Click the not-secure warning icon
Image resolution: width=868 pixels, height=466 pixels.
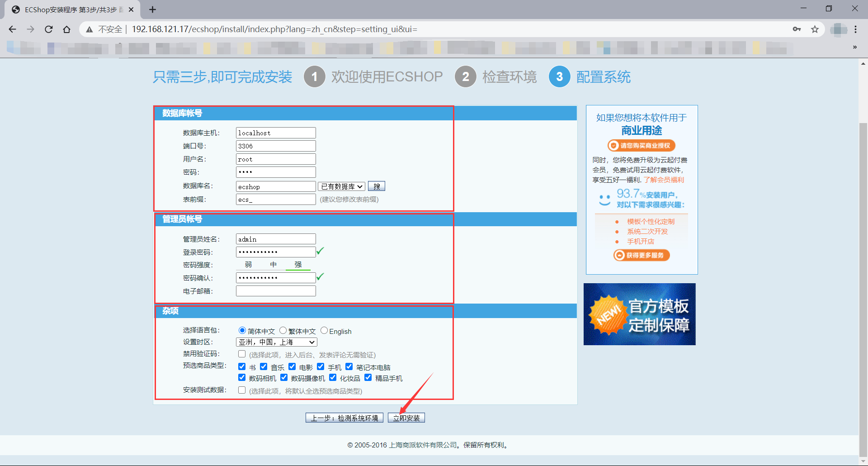[x=90, y=29]
